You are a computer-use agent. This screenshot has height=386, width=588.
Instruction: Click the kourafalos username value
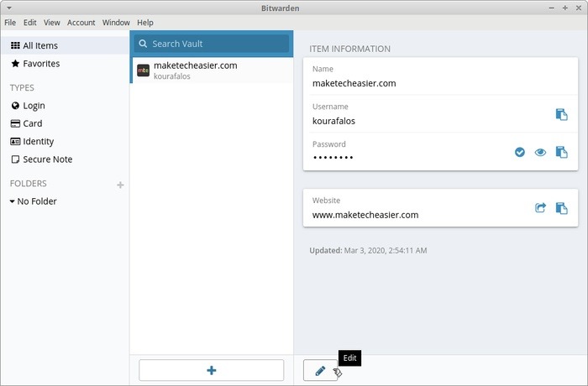click(333, 121)
